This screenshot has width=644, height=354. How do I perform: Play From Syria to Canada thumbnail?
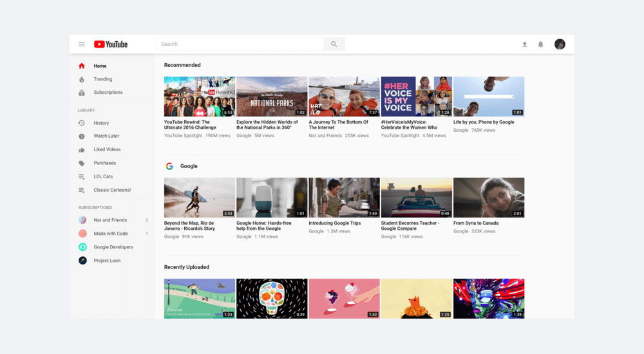coord(489,198)
